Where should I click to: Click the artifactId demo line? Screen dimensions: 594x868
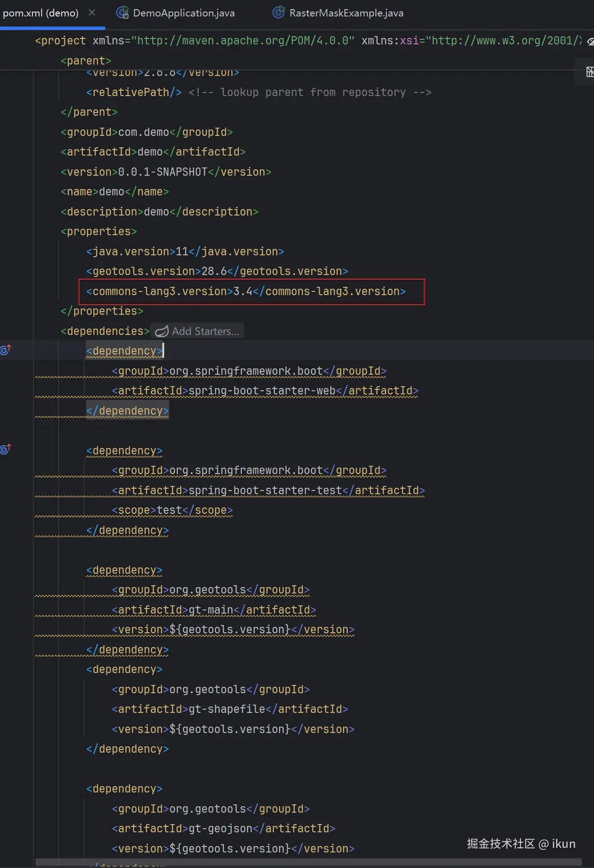coord(153,152)
